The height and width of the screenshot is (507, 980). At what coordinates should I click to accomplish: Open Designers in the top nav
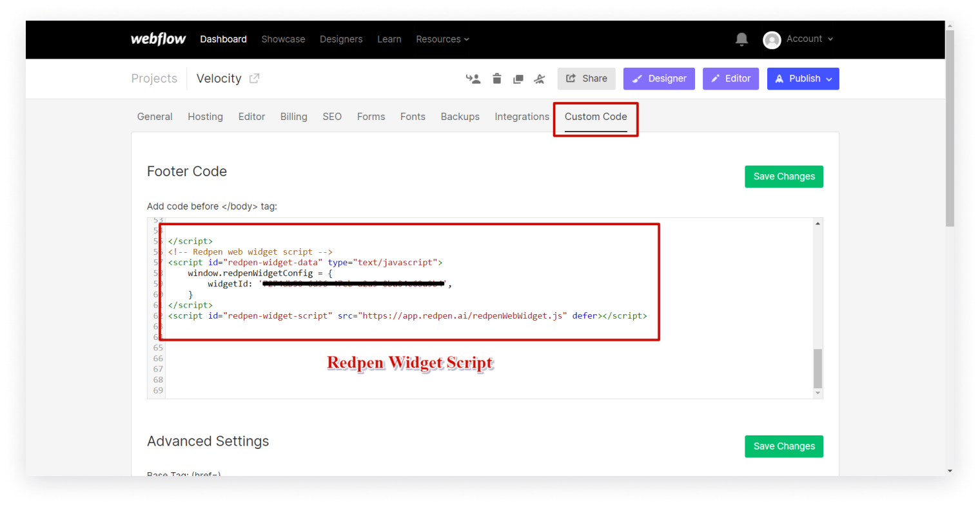341,39
